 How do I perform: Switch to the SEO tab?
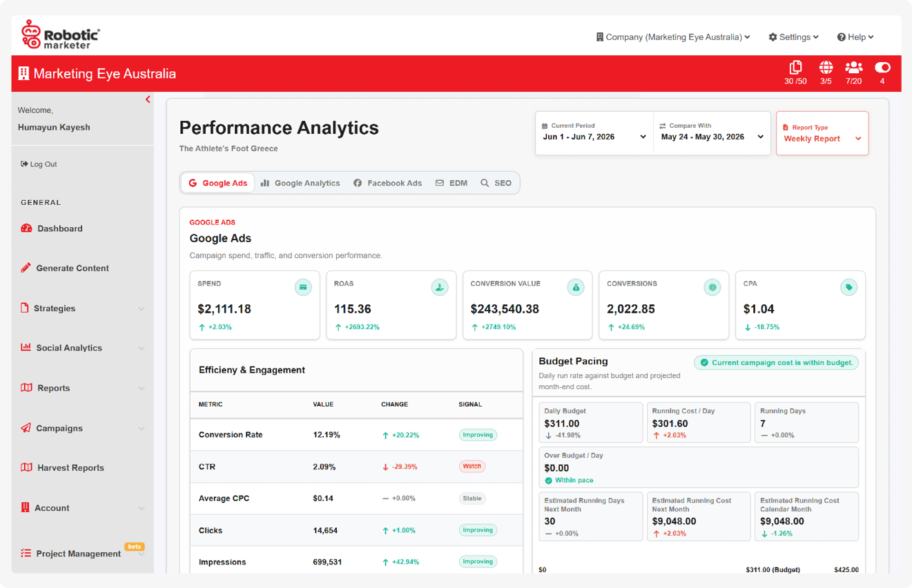pyautogui.click(x=496, y=183)
